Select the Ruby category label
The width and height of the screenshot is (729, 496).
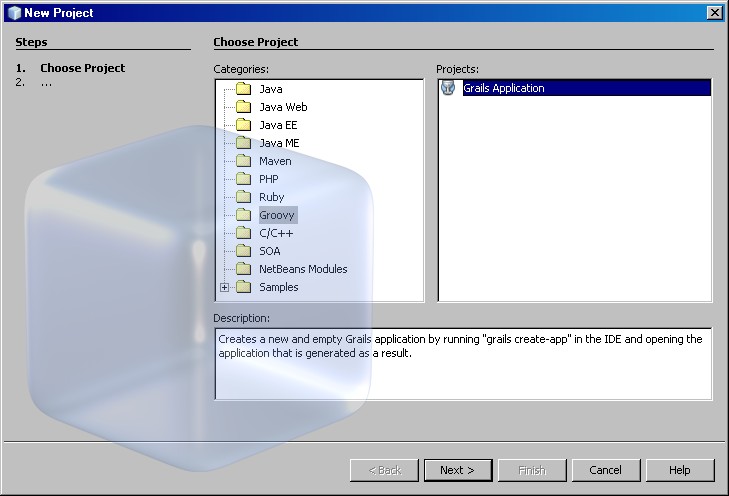(x=272, y=197)
